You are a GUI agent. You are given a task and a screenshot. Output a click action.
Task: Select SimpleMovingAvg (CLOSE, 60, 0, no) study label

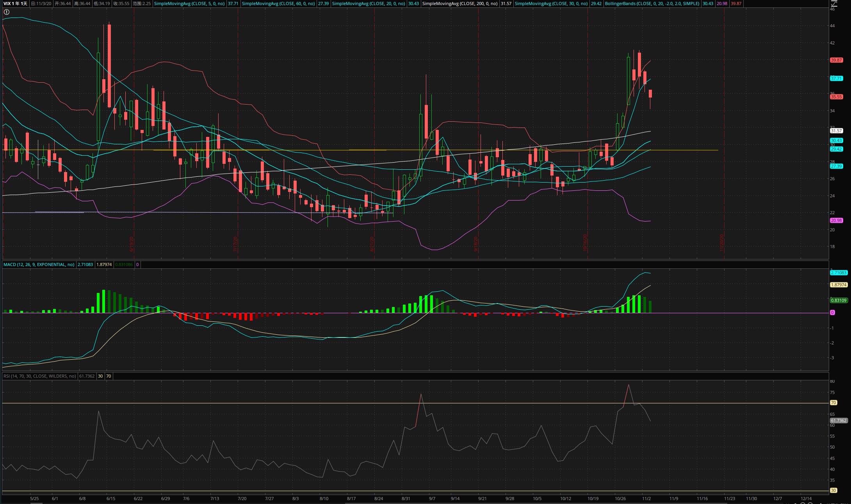(x=278, y=4)
